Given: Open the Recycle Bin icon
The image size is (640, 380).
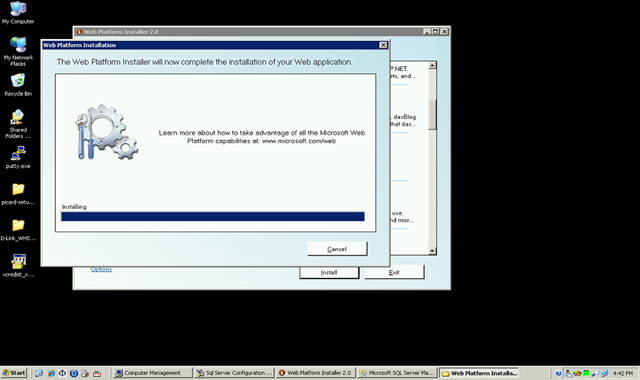Looking at the screenshot, I should coord(18,85).
